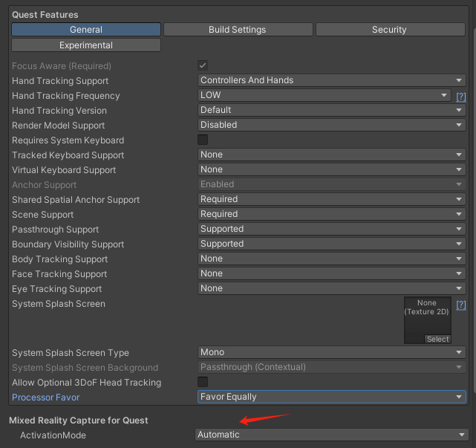
Task: Select the Experimental tab
Action: point(86,45)
